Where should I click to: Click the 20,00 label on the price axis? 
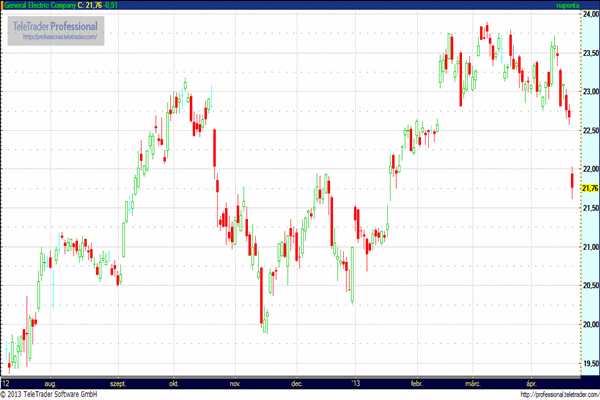point(589,324)
